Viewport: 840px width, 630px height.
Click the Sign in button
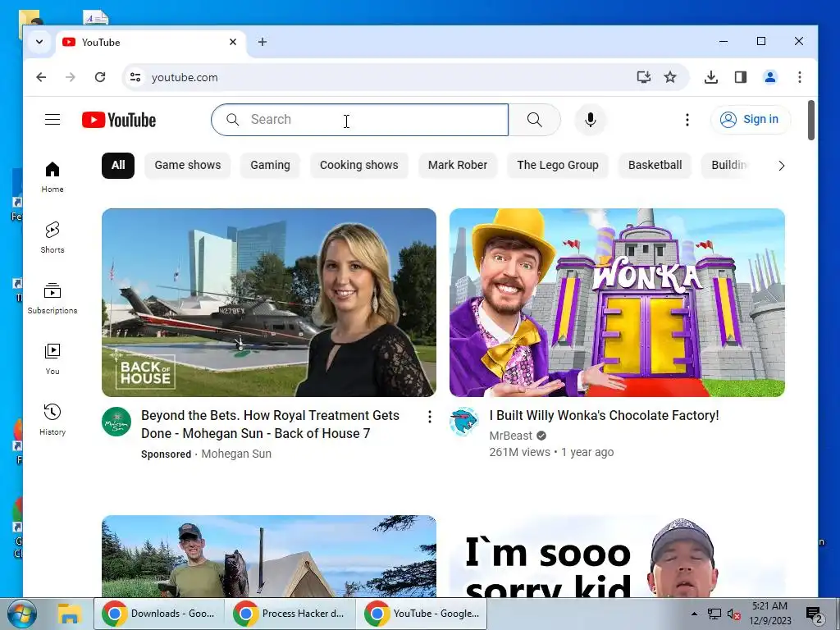pos(750,120)
